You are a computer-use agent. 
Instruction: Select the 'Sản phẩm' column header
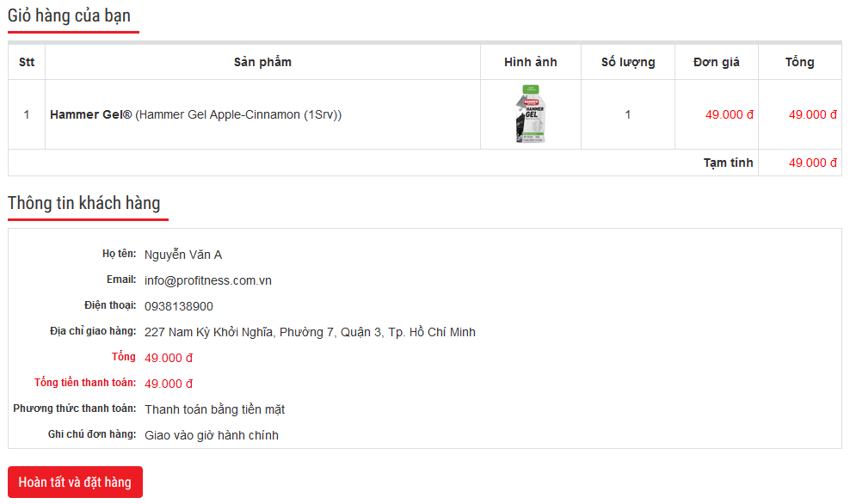coord(262,62)
